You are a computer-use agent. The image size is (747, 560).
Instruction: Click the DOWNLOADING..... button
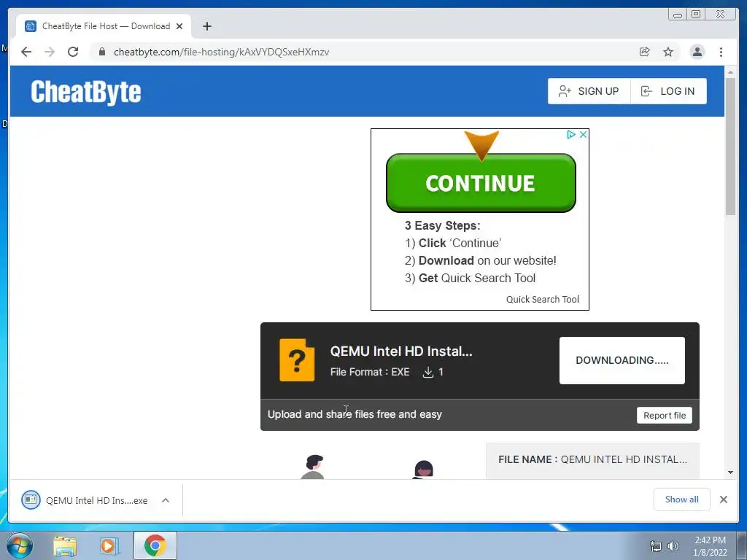[x=622, y=360]
